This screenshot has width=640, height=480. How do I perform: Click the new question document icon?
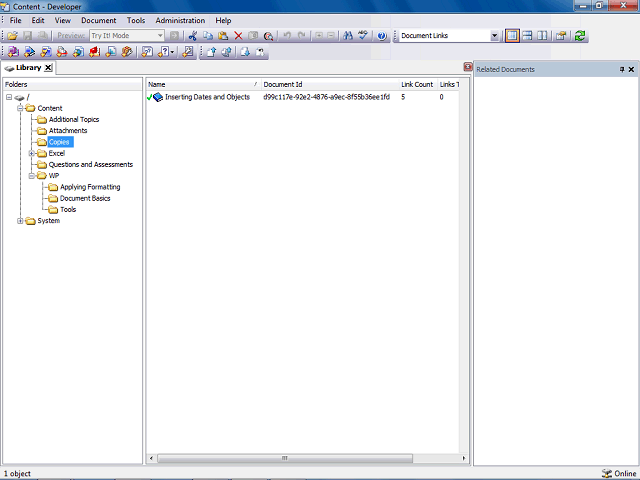pyautogui.click(x=147, y=52)
